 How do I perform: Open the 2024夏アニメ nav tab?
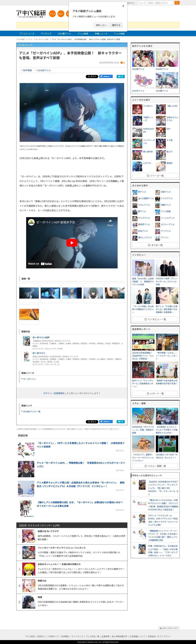click(64, 33)
